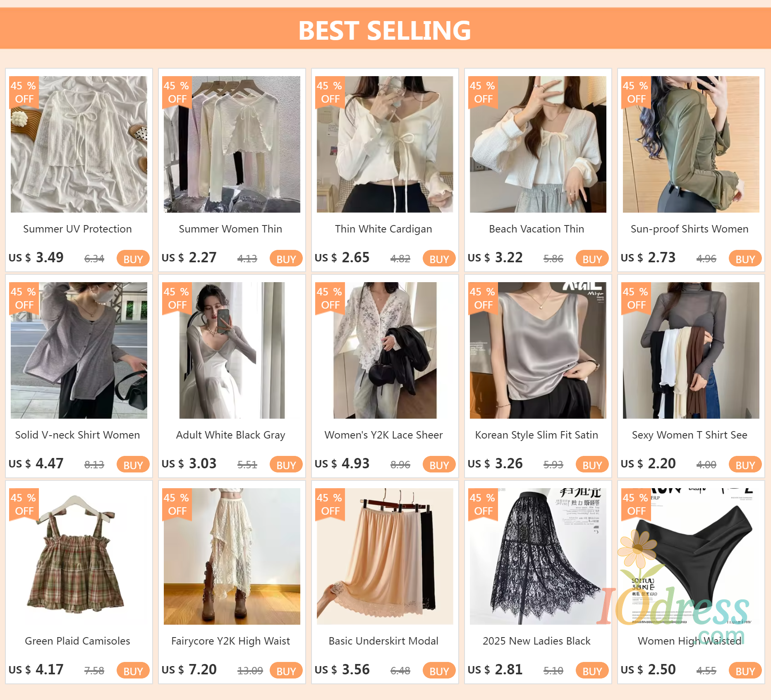This screenshot has height=700, width=771.
Task: Click BUY for Summer UV Protection
Action: tap(133, 259)
